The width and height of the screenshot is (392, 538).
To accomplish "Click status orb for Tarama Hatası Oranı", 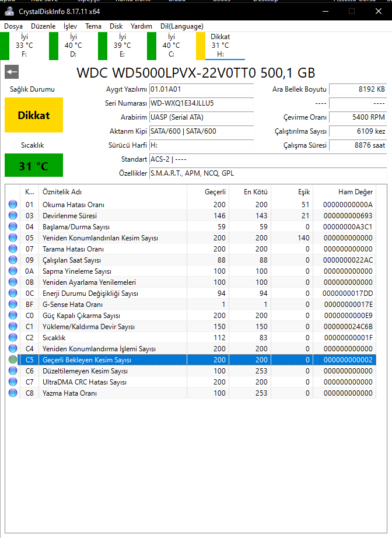I will click(x=13, y=249).
